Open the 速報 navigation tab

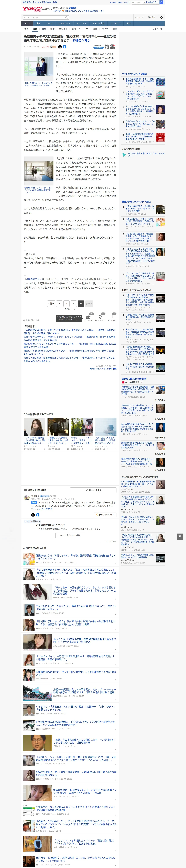(x=38, y=24)
